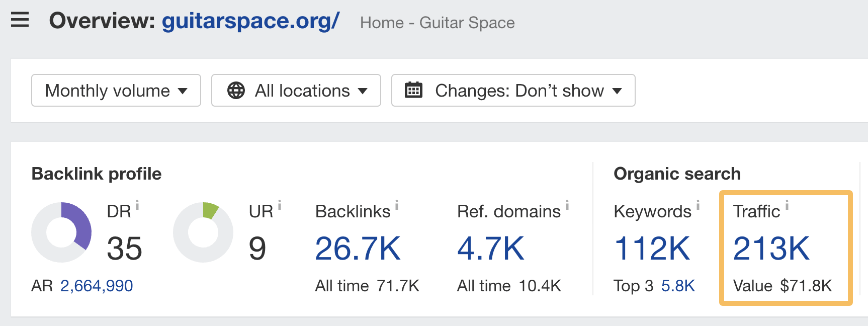This screenshot has height=326, width=868.
Task: Click the DR donut chart
Action: 61,232
